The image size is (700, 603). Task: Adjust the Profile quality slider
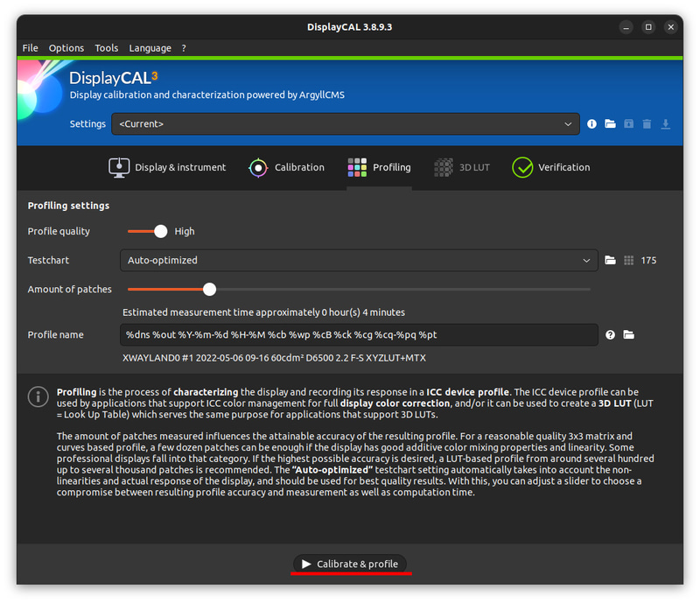[x=148, y=231]
